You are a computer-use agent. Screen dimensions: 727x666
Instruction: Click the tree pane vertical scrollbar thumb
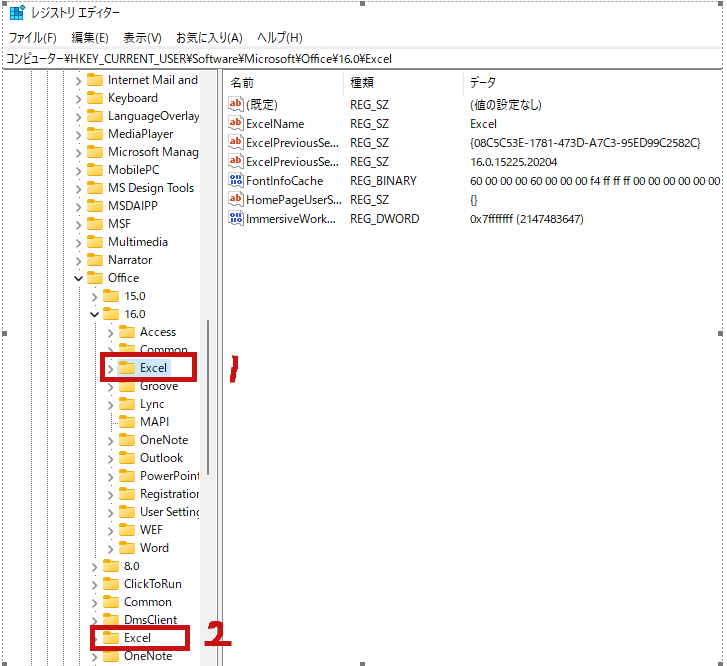tap(208, 397)
